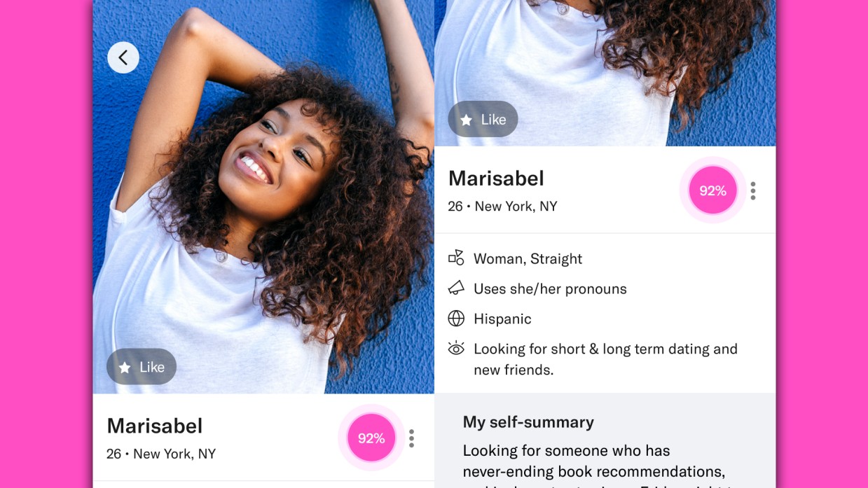The height and width of the screenshot is (488, 868).
Task: Tap the star Like button on right photo
Action: coord(483,119)
